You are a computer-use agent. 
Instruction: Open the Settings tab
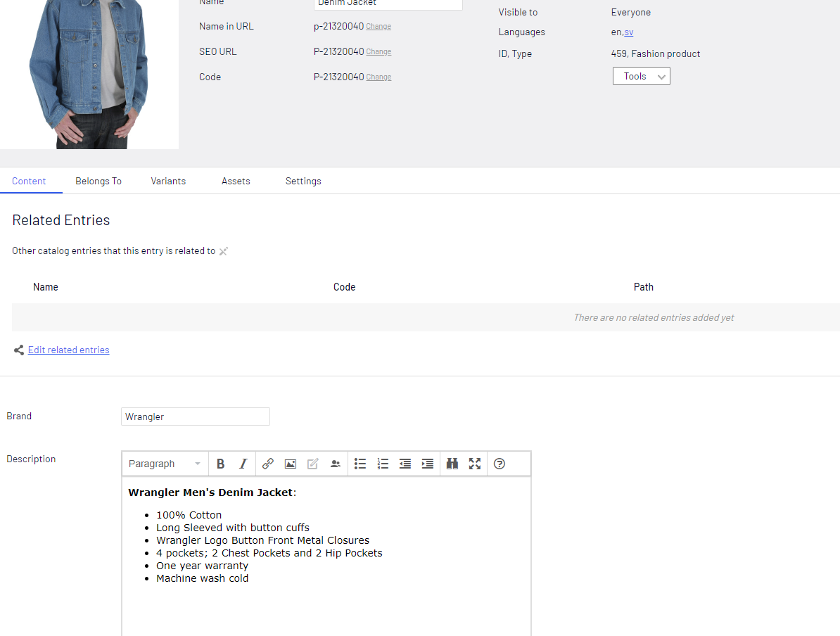(x=303, y=181)
